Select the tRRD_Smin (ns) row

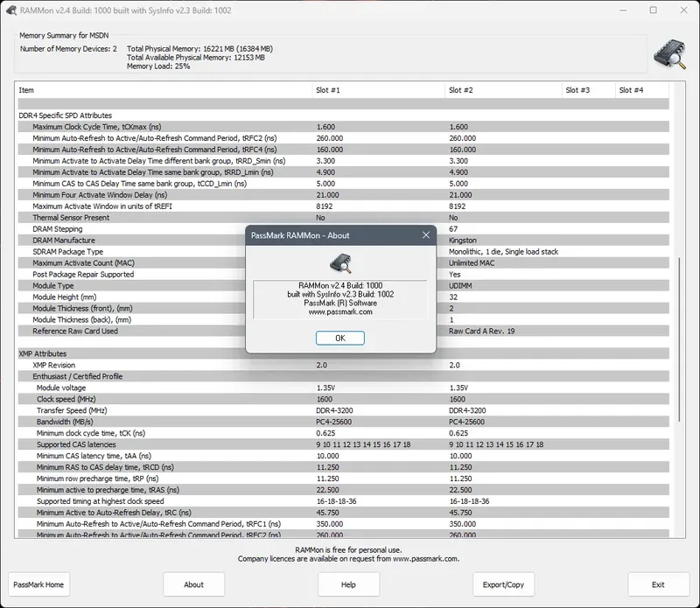(x=343, y=161)
